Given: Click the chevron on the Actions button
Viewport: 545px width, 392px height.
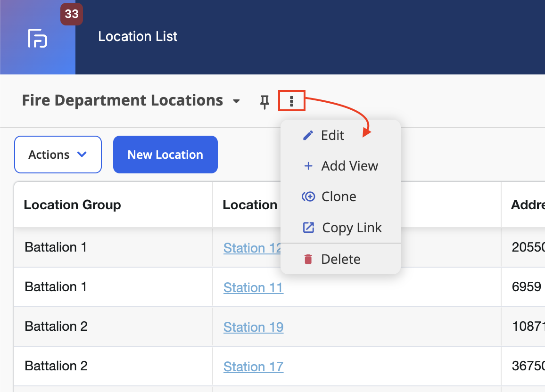Looking at the screenshot, I should coord(82,154).
